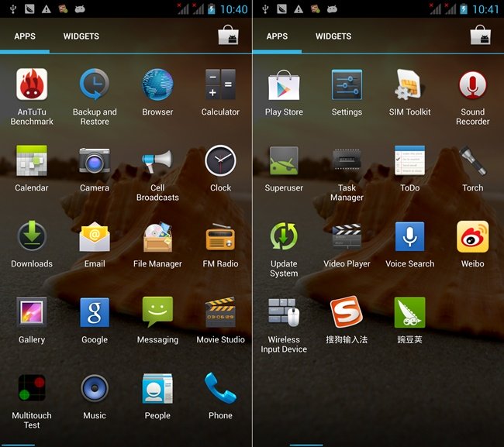Open the Weibo app

tap(472, 237)
